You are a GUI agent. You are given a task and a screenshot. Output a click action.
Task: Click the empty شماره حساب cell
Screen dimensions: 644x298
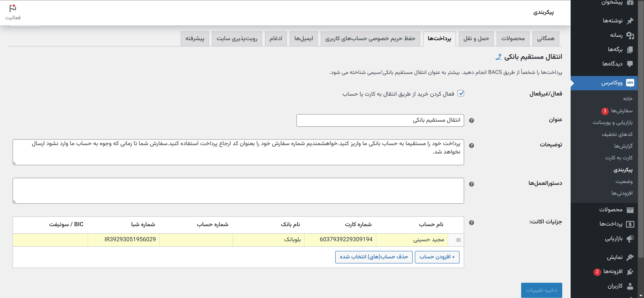[x=196, y=240]
